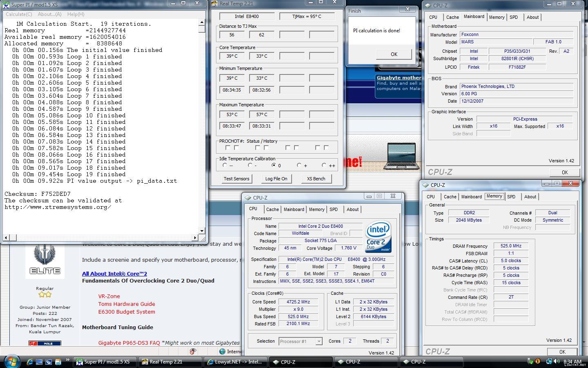Click CPU-Z Mainboard window title icon
Image resolution: width=588 pixels, height=368 pixels.
428,5
